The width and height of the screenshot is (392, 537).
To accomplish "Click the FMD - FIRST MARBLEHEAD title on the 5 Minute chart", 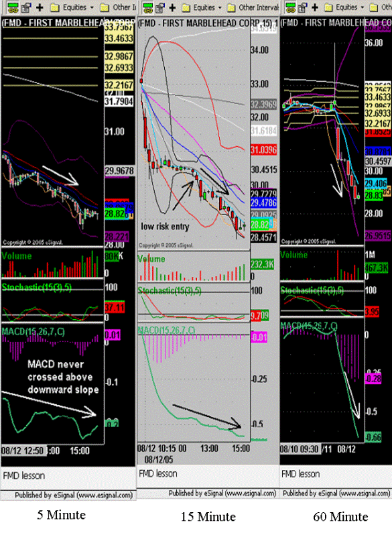I will click(52, 23).
